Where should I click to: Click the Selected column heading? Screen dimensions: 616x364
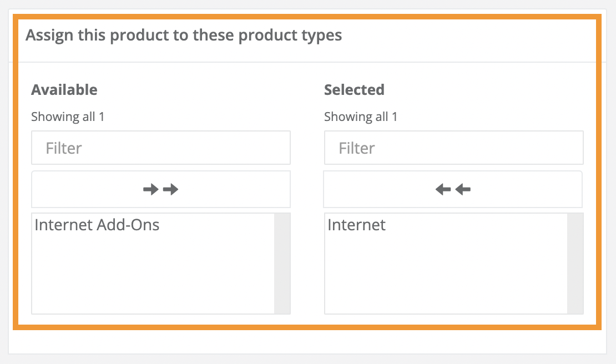pos(354,89)
